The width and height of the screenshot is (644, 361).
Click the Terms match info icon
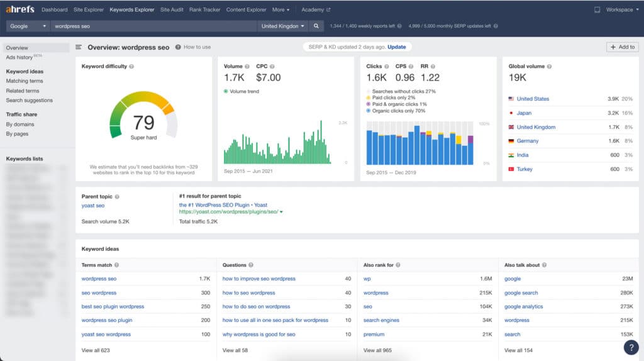tap(116, 265)
